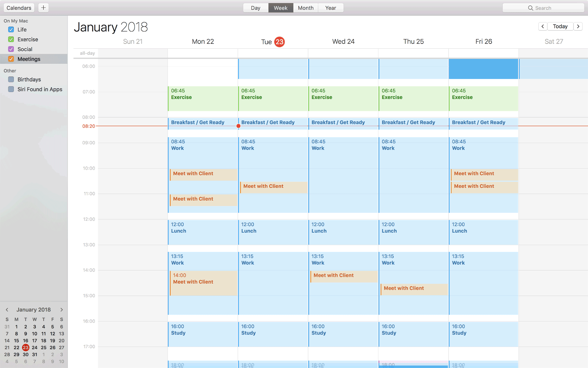Select today's date 23 circle in header
This screenshot has height=368, width=588.
click(279, 42)
